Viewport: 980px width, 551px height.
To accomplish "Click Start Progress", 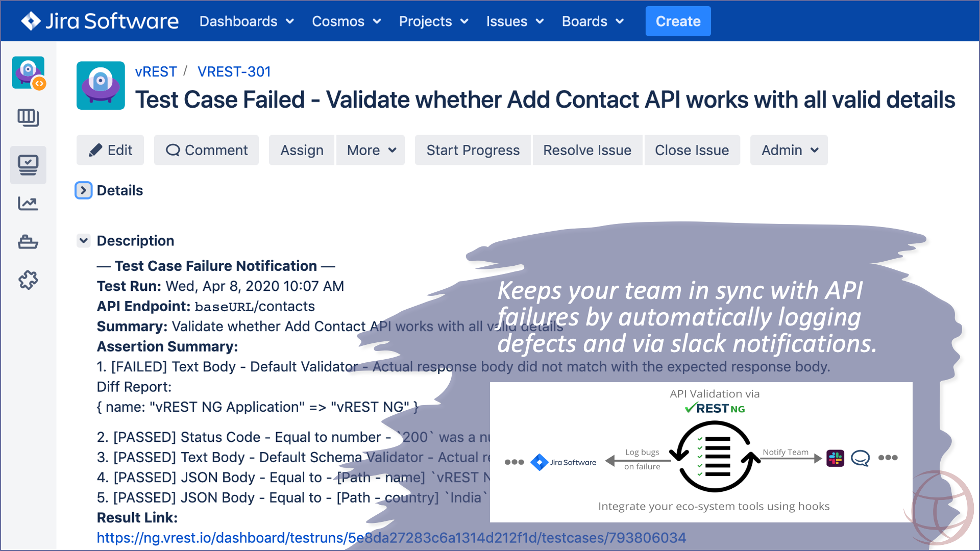I will (473, 150).
